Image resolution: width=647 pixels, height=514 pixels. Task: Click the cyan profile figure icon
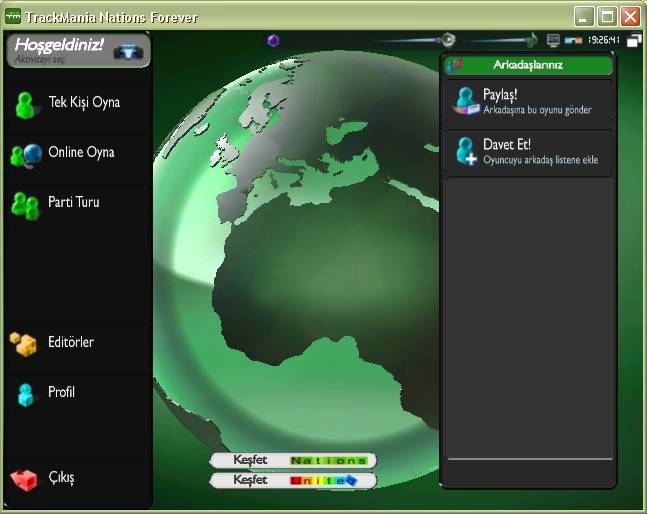tap(26, 395)
